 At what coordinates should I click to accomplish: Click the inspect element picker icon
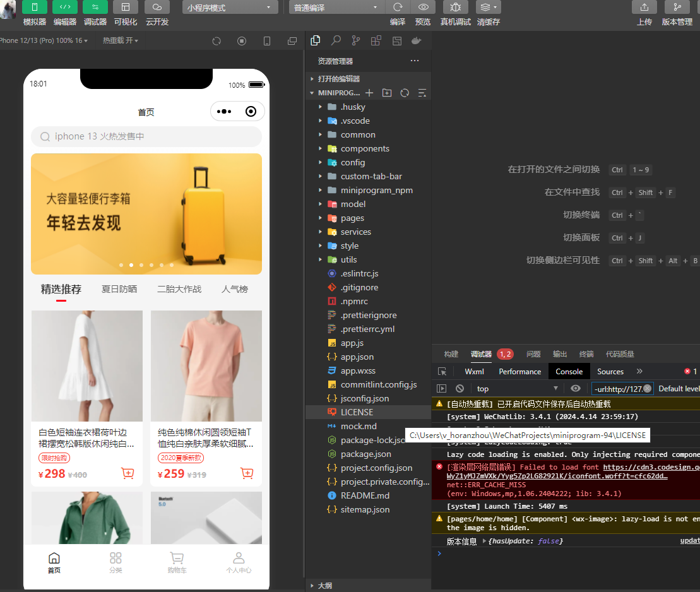point(442,372)
